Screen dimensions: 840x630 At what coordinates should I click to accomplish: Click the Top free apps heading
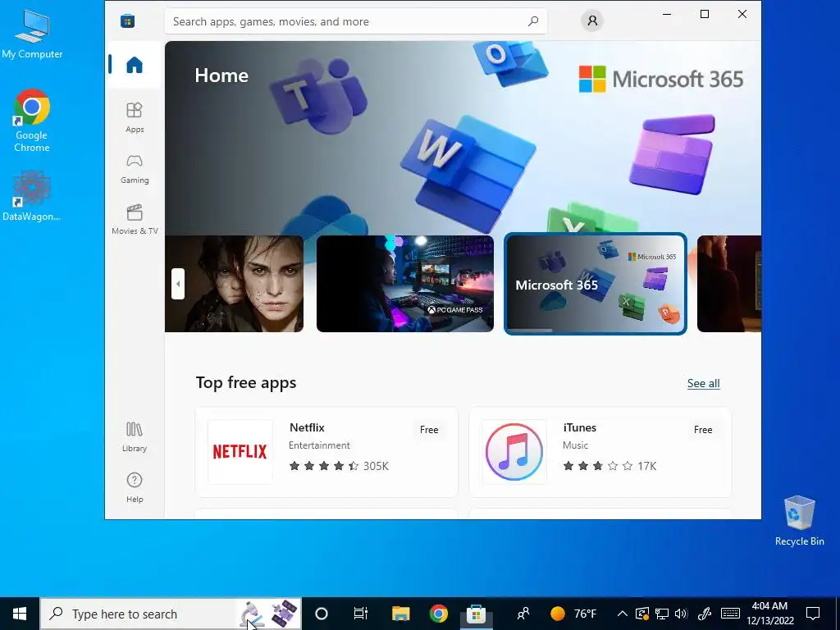246,383
